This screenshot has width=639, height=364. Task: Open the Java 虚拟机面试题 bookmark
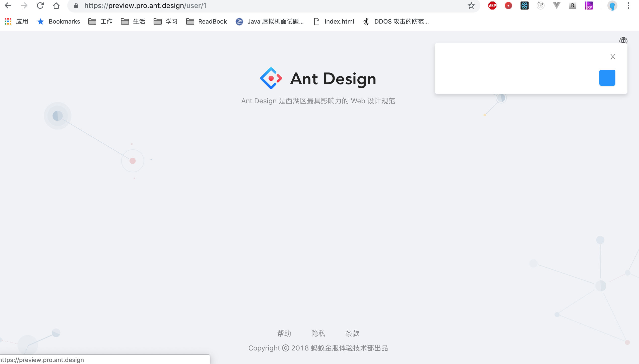pos(270,22)
